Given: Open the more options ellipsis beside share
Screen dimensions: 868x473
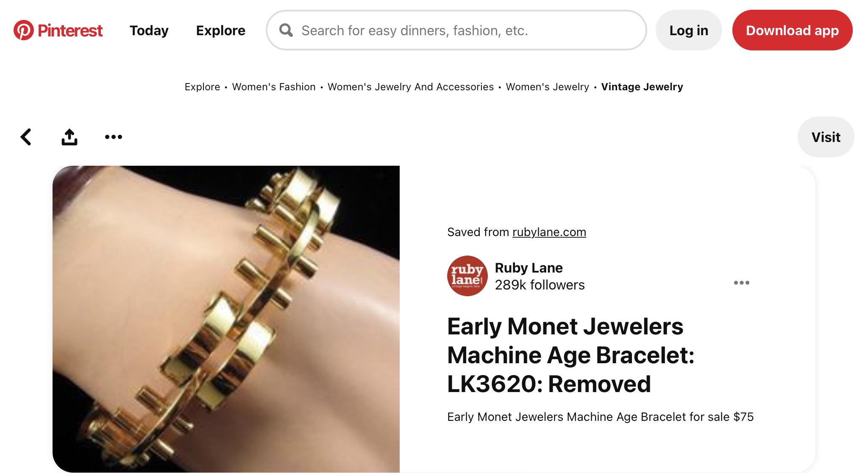Looking at the screenshot, I should tap(114, 137).
